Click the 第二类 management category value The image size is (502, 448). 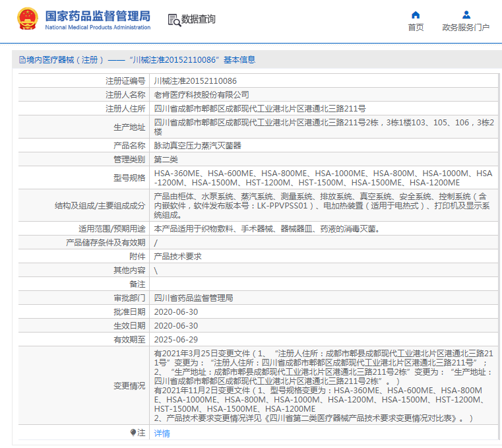click(x=166, y=160)
